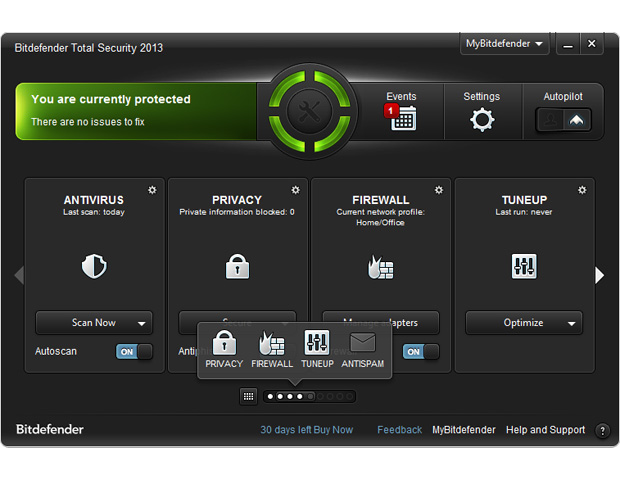Click the central wrench tools button
The height and width of the screenshot is (480, 620).
pos(310,112)
